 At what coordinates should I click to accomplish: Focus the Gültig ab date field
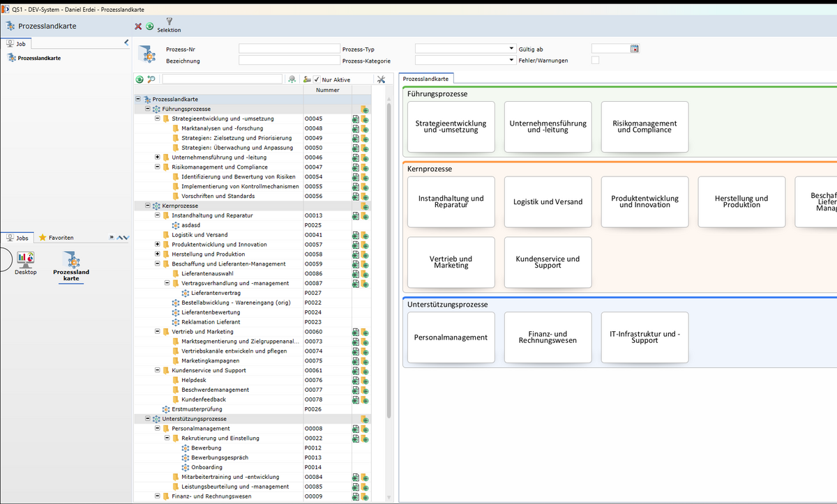click(610, 49)
